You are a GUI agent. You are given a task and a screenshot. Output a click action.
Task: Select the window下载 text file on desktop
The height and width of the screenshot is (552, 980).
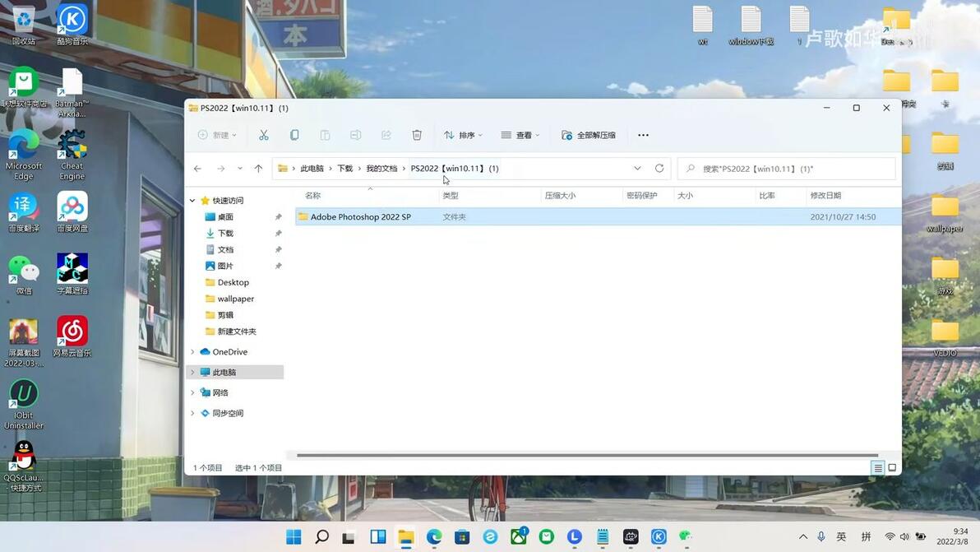[751, 26]
